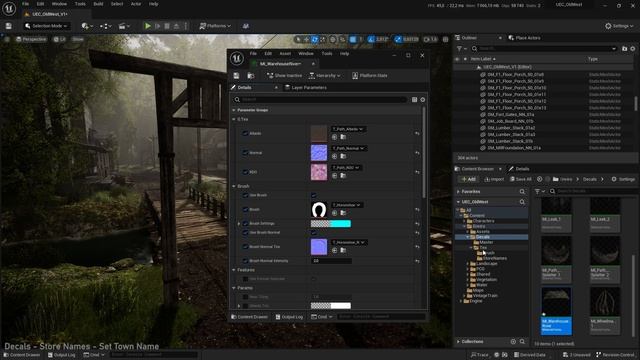The image size is (640, 360).
Task: Click the Import button in Content Browser
Action: click(494, 179)
